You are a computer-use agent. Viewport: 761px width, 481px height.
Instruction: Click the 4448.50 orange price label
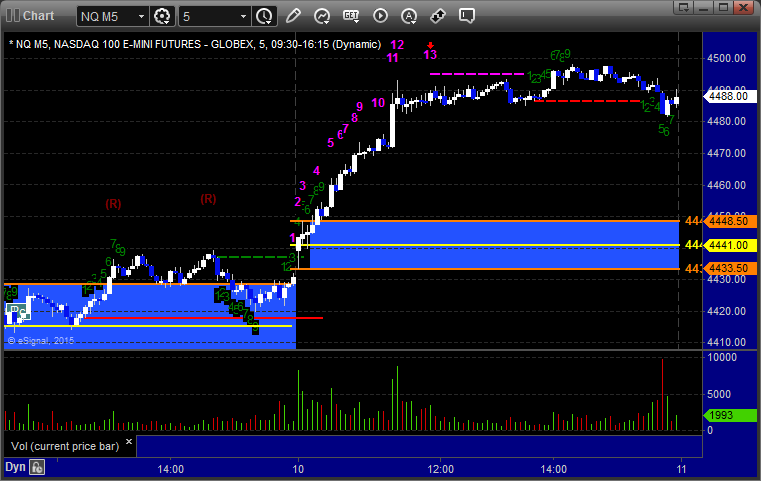(729, 221)
